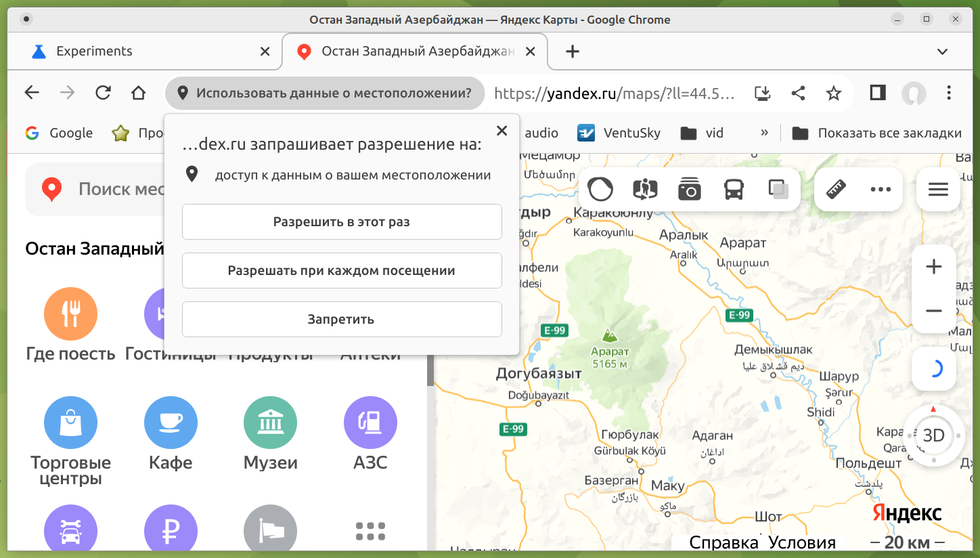The image size is (980, 558).
Task: Open the Yandex Maps hamburger menu
Action: click(x=938, y=190)
